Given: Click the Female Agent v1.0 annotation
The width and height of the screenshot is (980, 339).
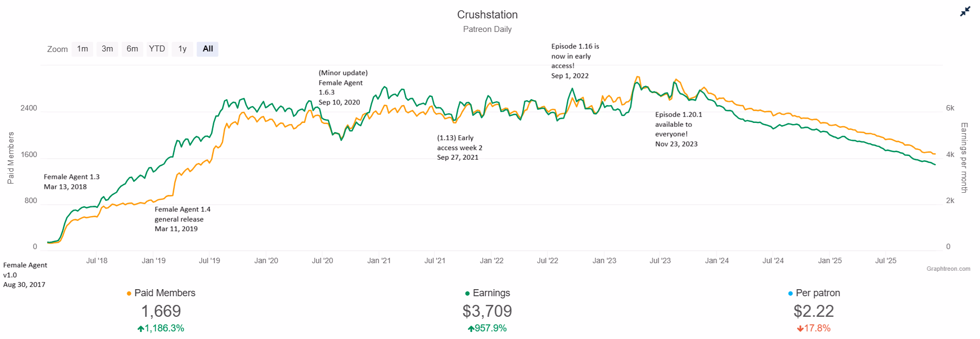Looking at the screenshot, I should click(25, 275).
